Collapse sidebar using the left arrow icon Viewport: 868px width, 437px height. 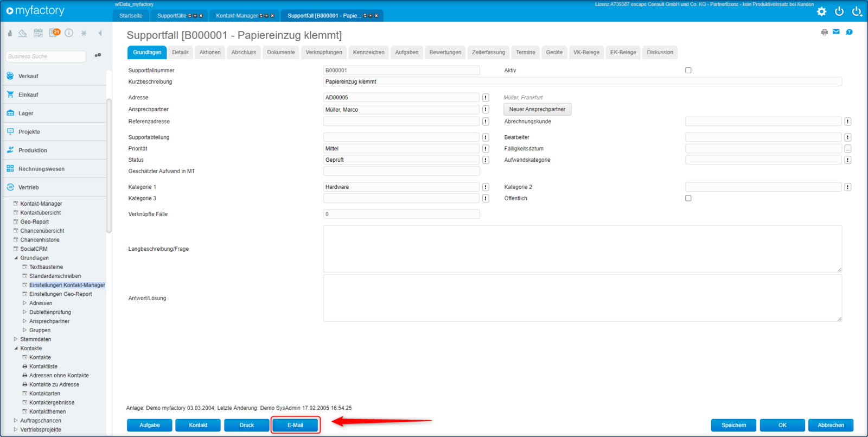point(100,33)
